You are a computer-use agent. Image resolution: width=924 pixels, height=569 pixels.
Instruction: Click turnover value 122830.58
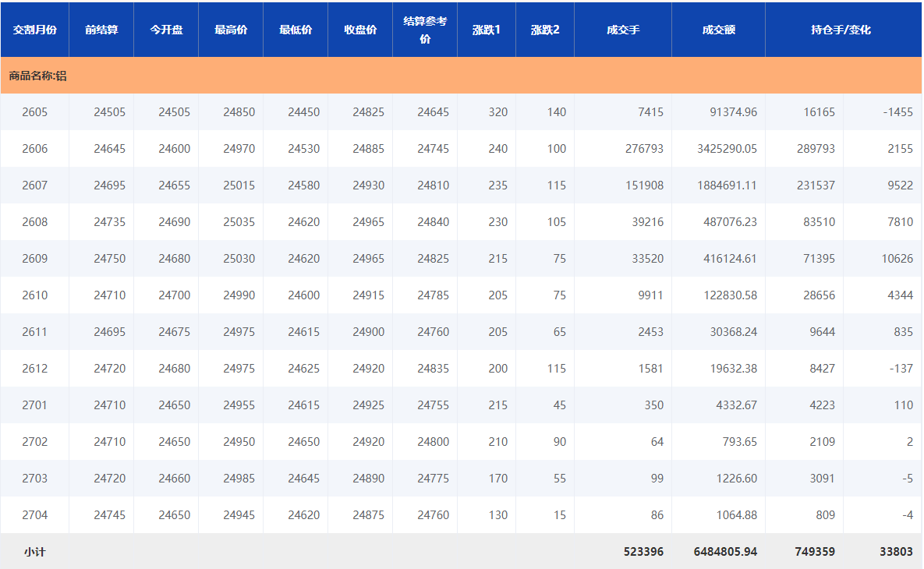[x=730, y=295]
